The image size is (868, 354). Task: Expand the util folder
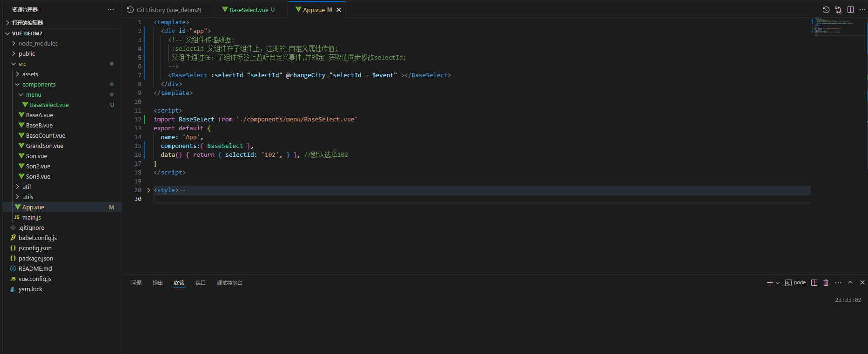coord(62,187)
